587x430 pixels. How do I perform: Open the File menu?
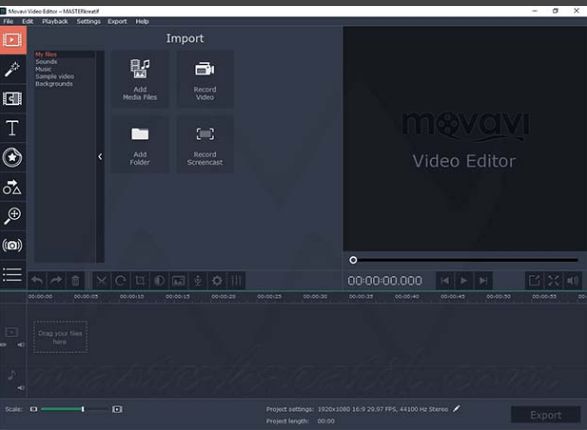click(x=8, y=21)
